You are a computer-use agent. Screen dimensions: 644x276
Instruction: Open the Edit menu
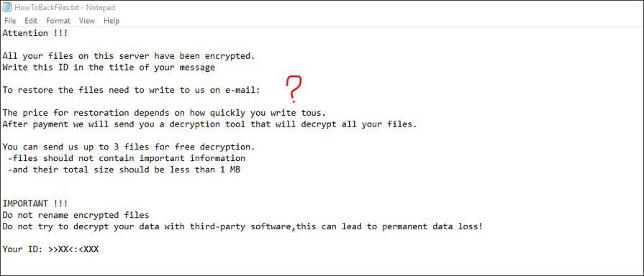click(31, 21)
